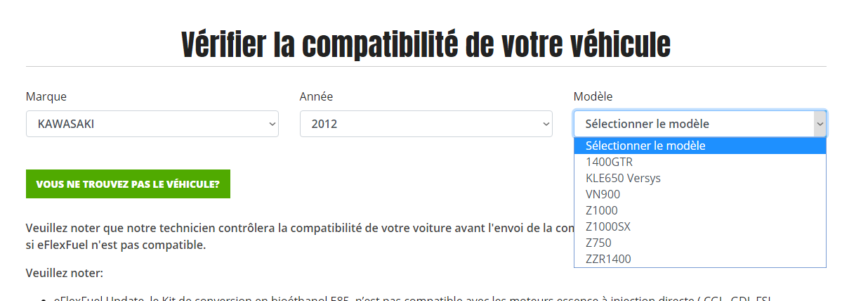The width and height of the screenshot is (868, 301).
Task: Click the Marque dropdown chevron arrow
Action: [272, 124]
